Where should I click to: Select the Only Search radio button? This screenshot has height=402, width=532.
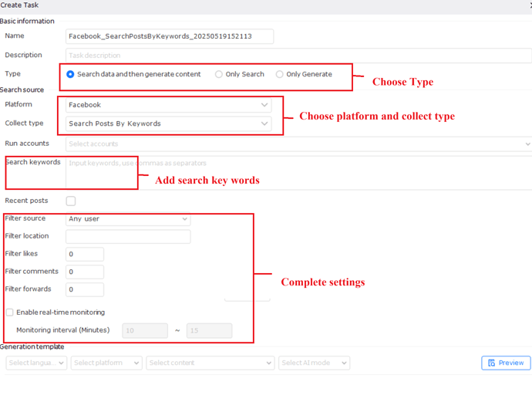point(219,75)
